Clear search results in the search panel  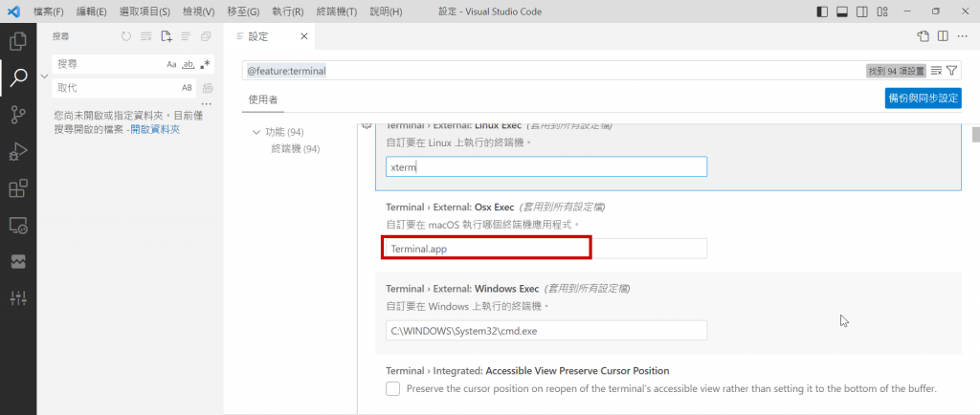tap(146, 37)
